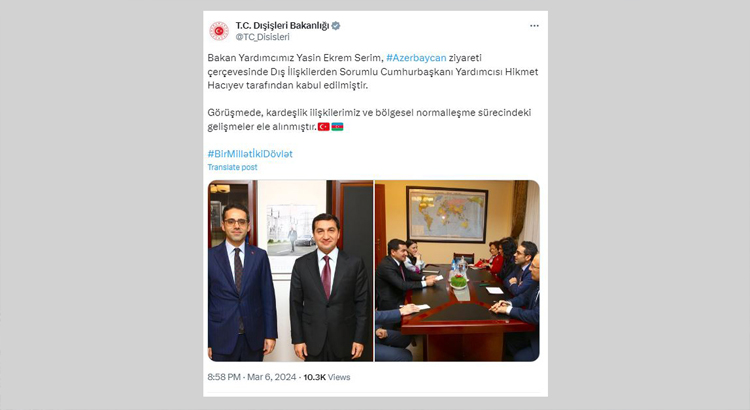Click Translate post

(x=232, y=167)
